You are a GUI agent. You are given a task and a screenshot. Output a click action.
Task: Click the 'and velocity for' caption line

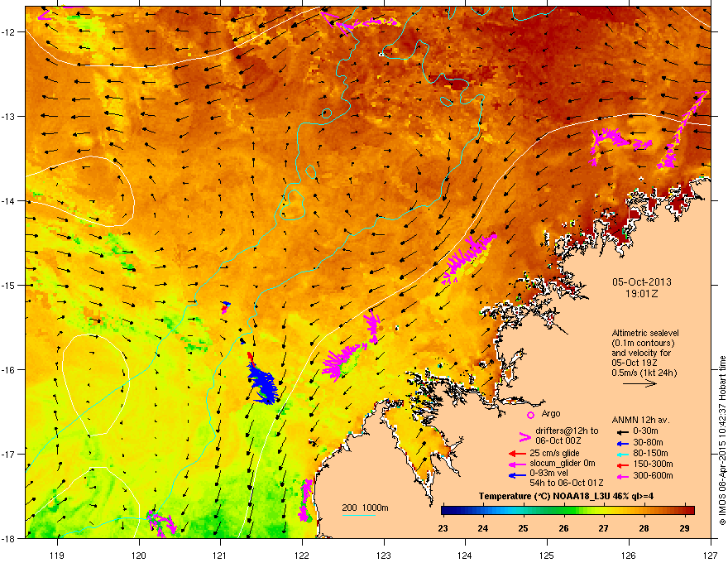(x=641, y=353)
